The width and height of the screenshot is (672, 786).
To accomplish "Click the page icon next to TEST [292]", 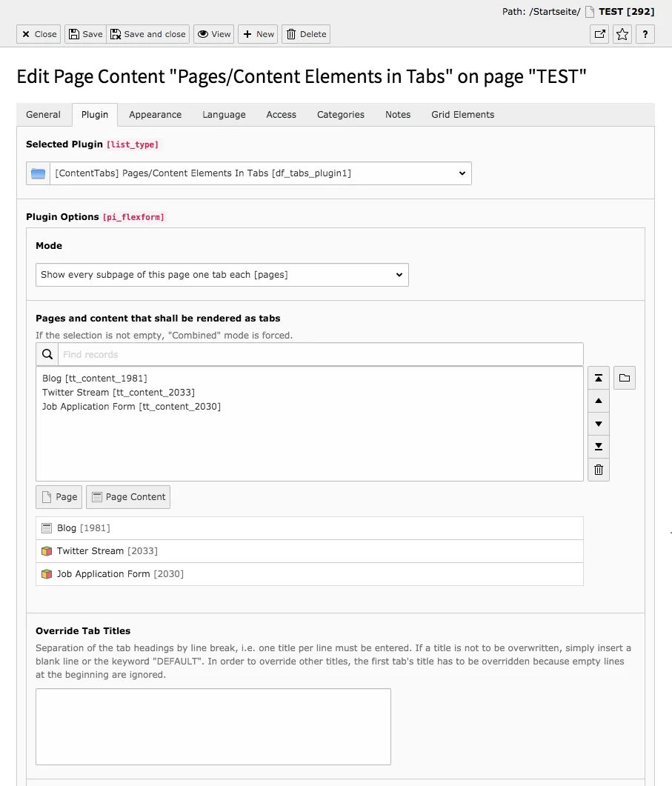I will [x=589, y=11].
